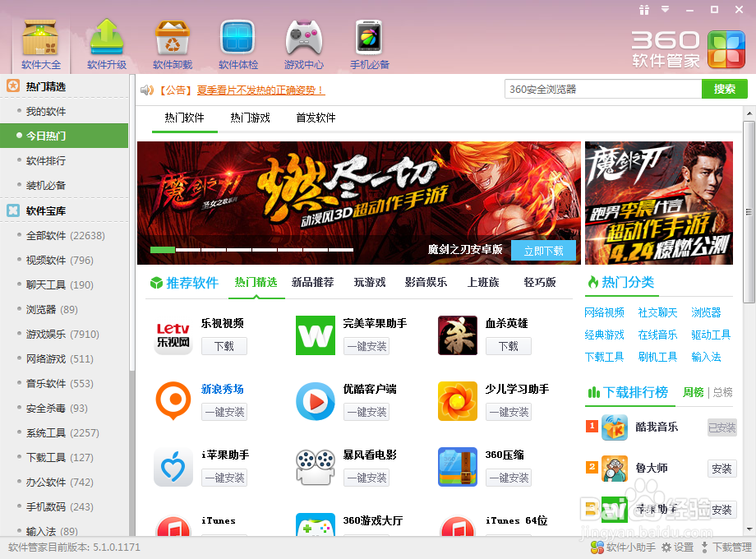Open the 网络视频 category link
Viewport: 756px width, 559px height.
tap(604, 312)
